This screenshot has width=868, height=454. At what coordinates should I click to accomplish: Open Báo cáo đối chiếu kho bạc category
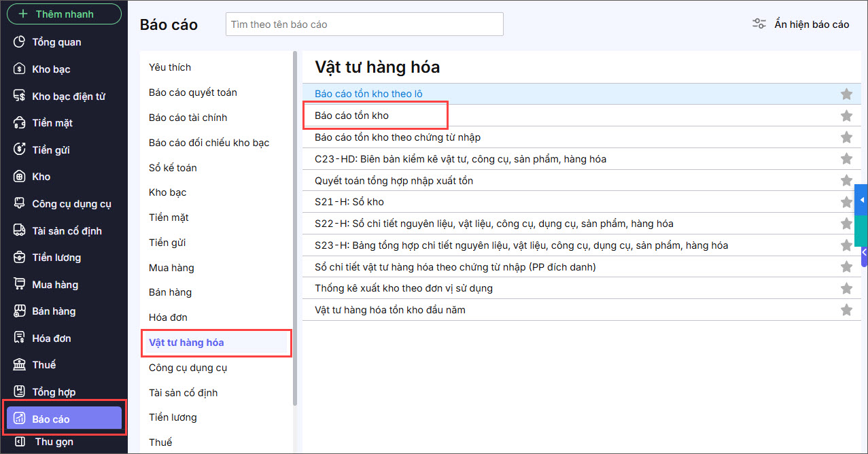pos(209,143)
